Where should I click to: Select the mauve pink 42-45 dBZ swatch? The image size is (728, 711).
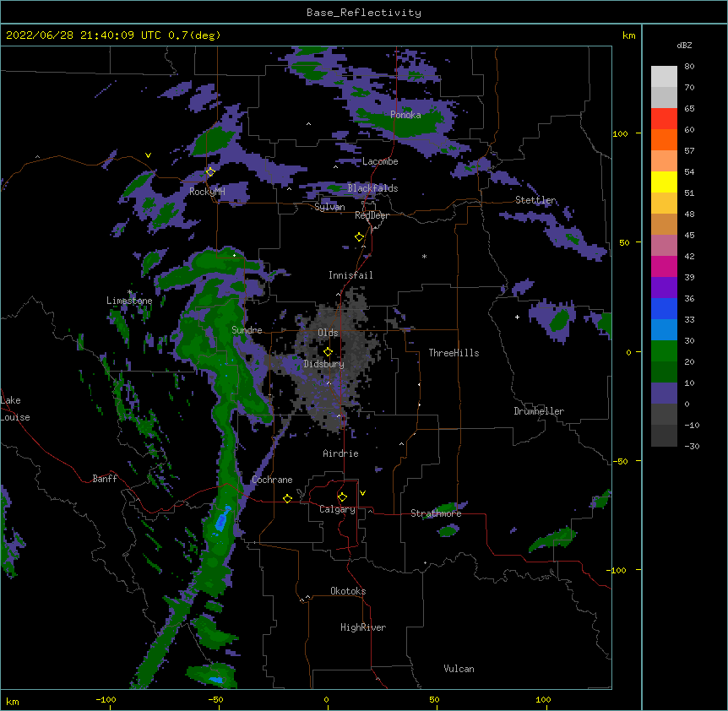[x=664, y=246]
